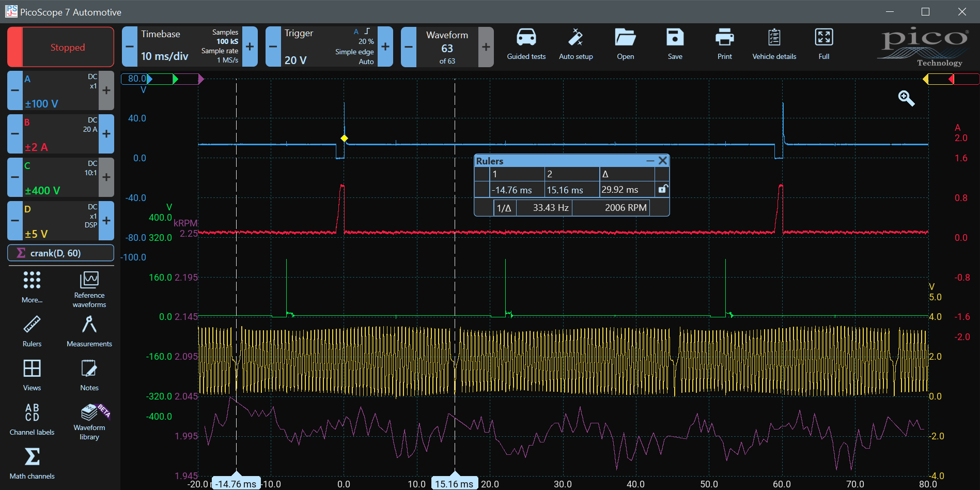Open Reference waveforms panel
Screen dimensions: 980x490
[x=89, y=289]
